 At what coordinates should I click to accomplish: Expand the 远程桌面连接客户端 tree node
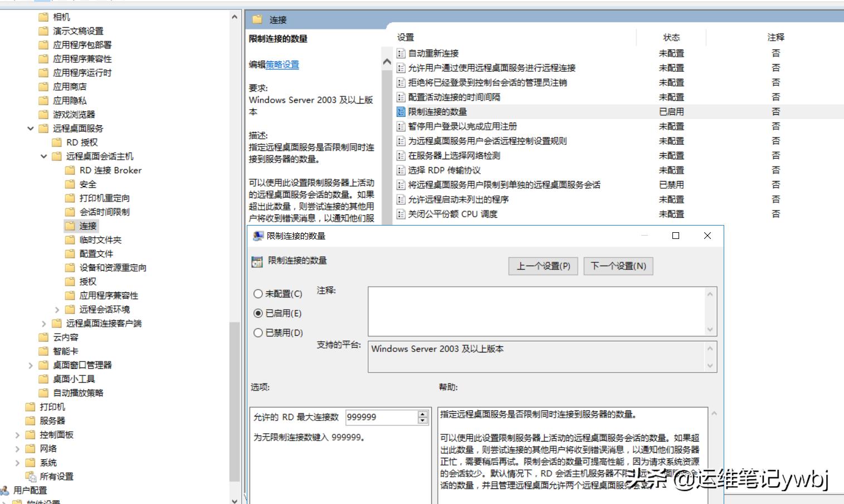(44, 323)
